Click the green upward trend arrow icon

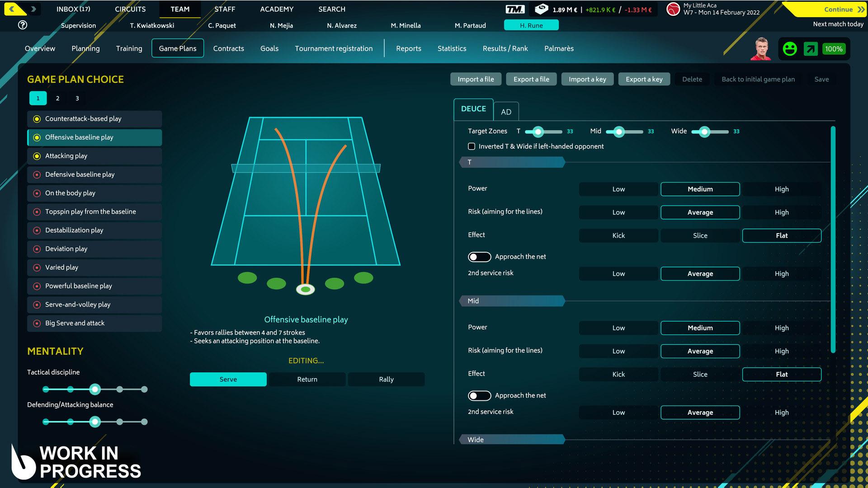tap(811, 49)
